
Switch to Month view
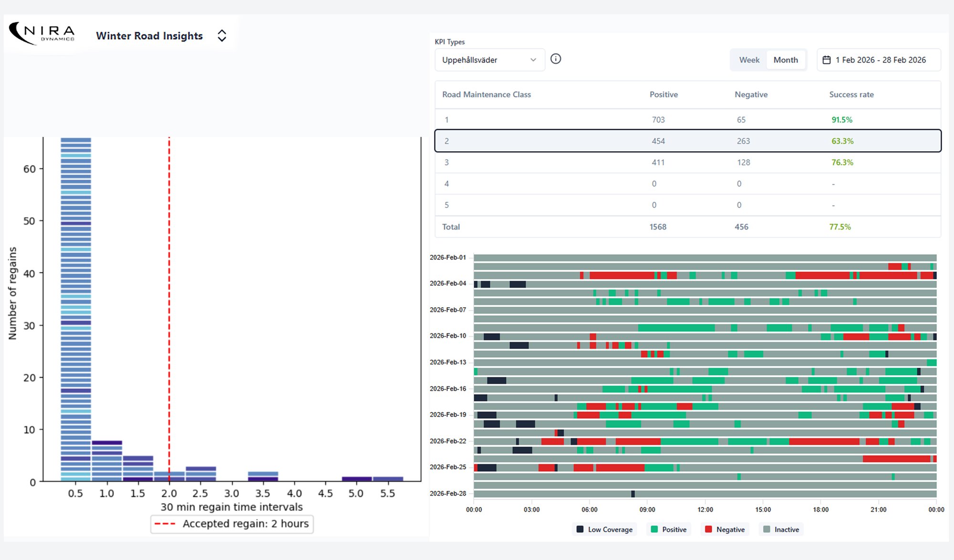pos(785,60)
